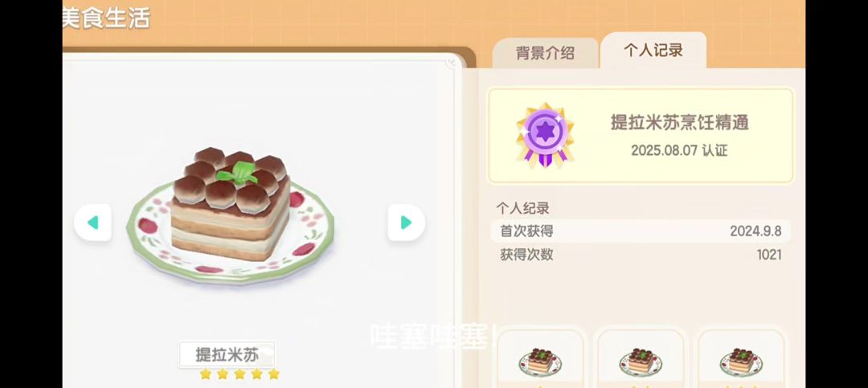
Task: Click the 2025.08.07 认证 date text
Action: (x=679, y=150)
